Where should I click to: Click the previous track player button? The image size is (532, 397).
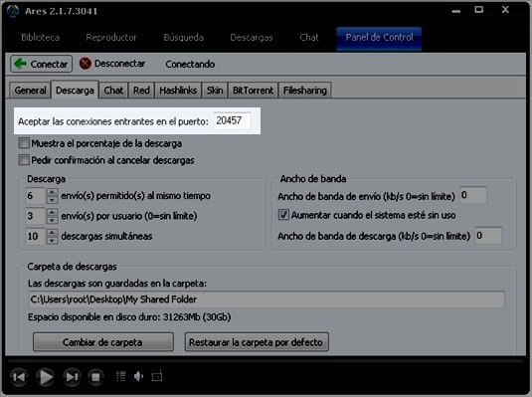click(x=19, y=377)
